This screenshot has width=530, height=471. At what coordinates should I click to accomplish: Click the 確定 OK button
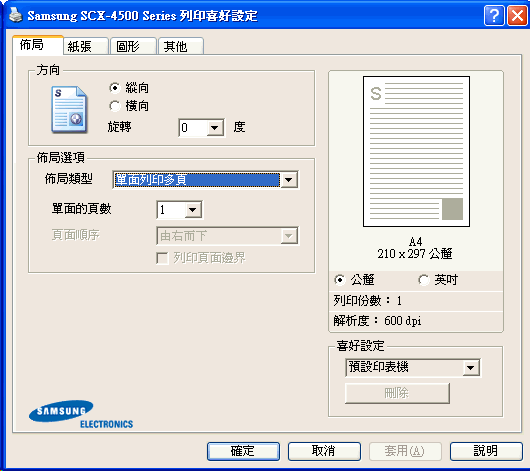point(243,451)
